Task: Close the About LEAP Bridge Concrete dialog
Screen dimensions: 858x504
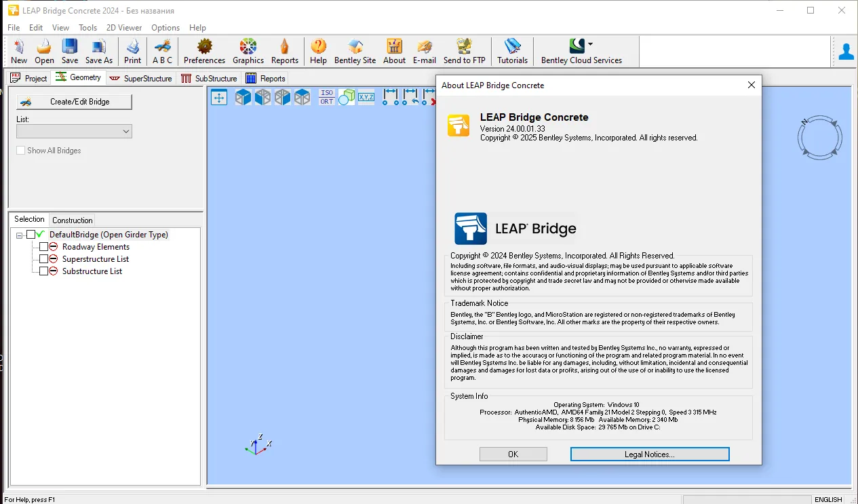Action: pos(751,85)
